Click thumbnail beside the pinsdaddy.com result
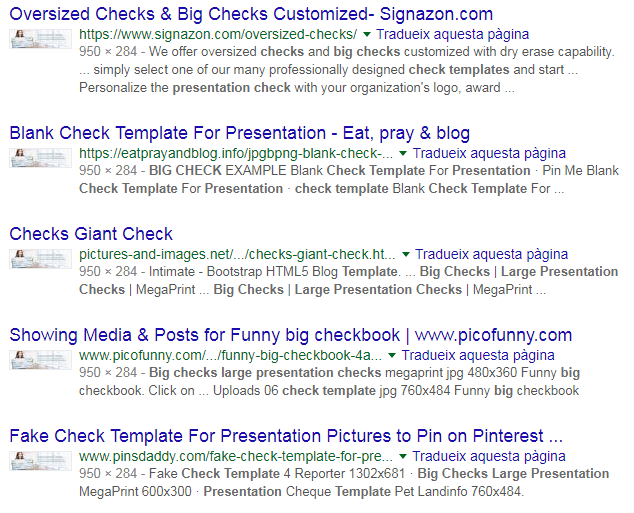634x513 pixels. click(x=40, y=461)
